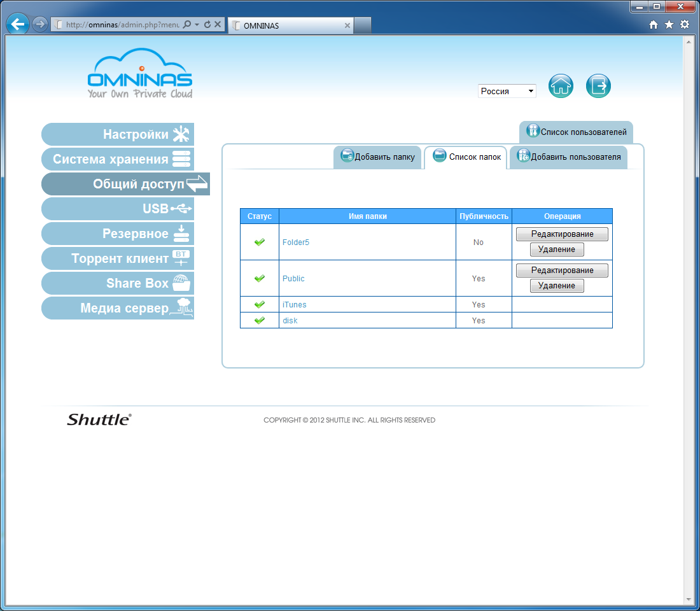Open a new browser tab

pyautogui.click(x=363, y=25)
